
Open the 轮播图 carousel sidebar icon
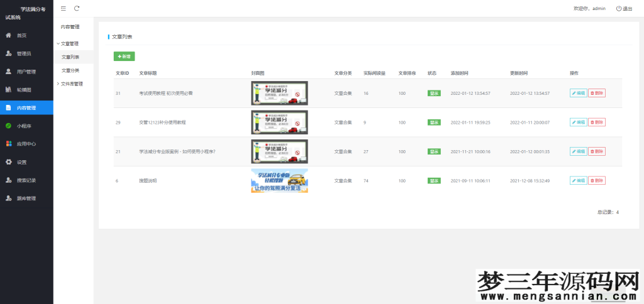[8, 90]
